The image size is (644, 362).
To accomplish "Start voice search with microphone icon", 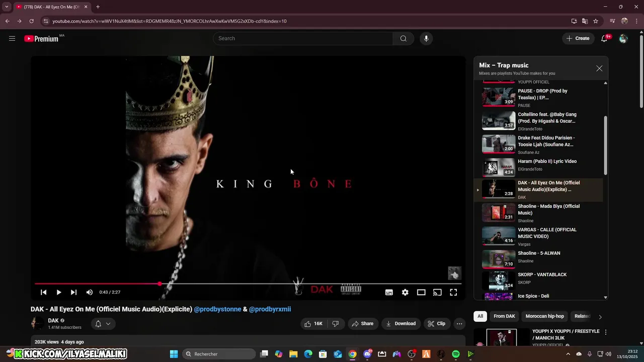I will pyautogui.click(x=426, y=38).
